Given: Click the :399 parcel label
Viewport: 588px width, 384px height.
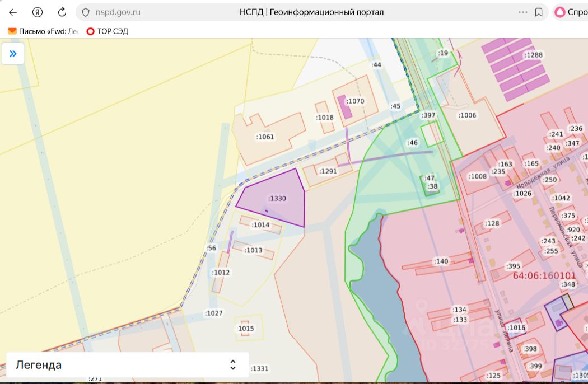Looking at the screenshot, I should [x=535, y=367].
